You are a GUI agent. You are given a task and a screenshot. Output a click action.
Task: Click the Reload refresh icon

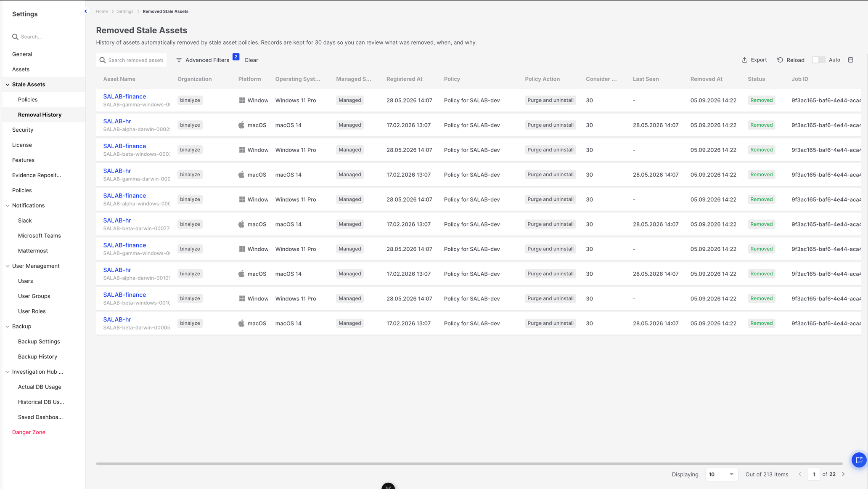coord(780,60)
